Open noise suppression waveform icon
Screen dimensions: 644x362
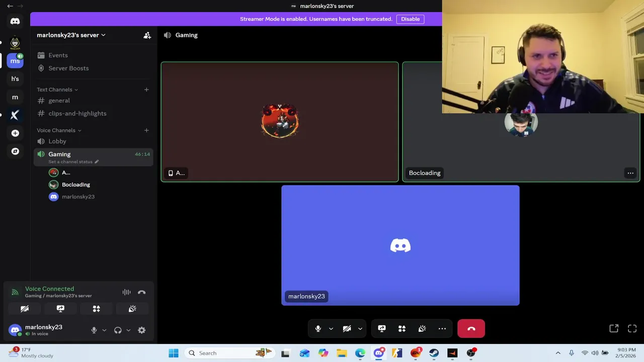(126, 292)
